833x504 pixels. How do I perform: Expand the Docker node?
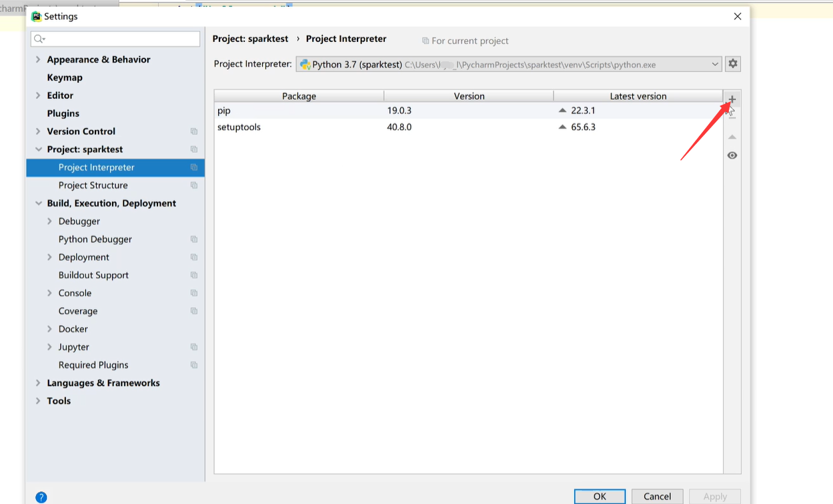pyautogui.click(x=49, y=329)
